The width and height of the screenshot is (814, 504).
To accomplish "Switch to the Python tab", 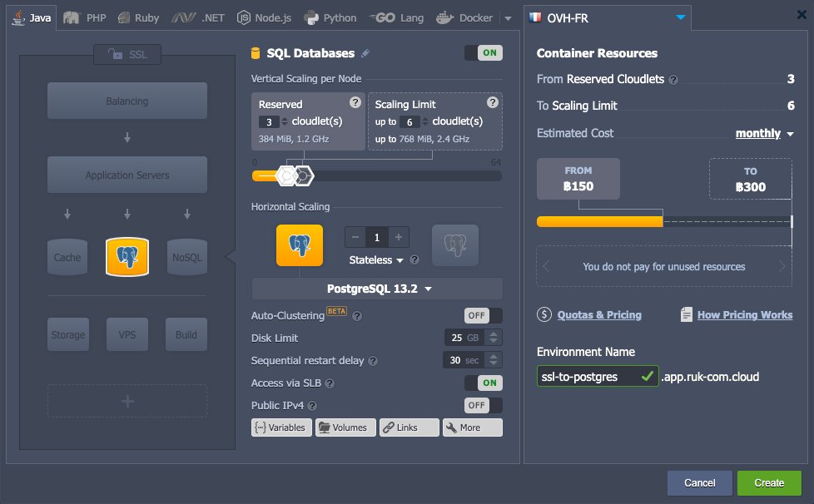I will click(x=330, y=18).
